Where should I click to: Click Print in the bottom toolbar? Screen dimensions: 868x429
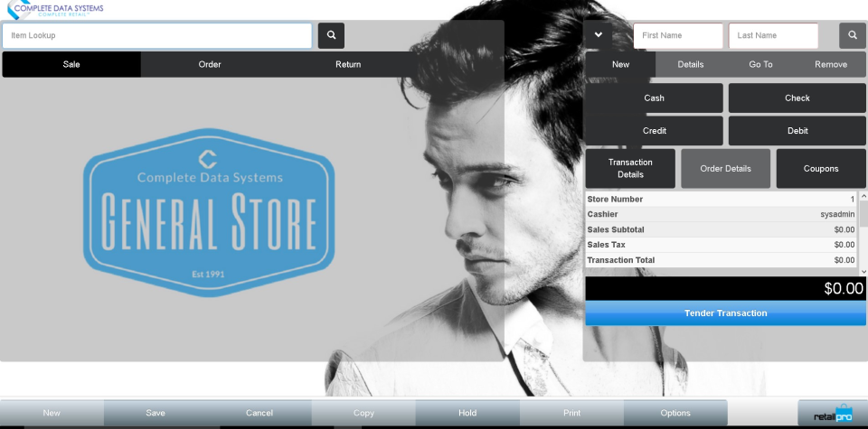(x=571, y=413)
